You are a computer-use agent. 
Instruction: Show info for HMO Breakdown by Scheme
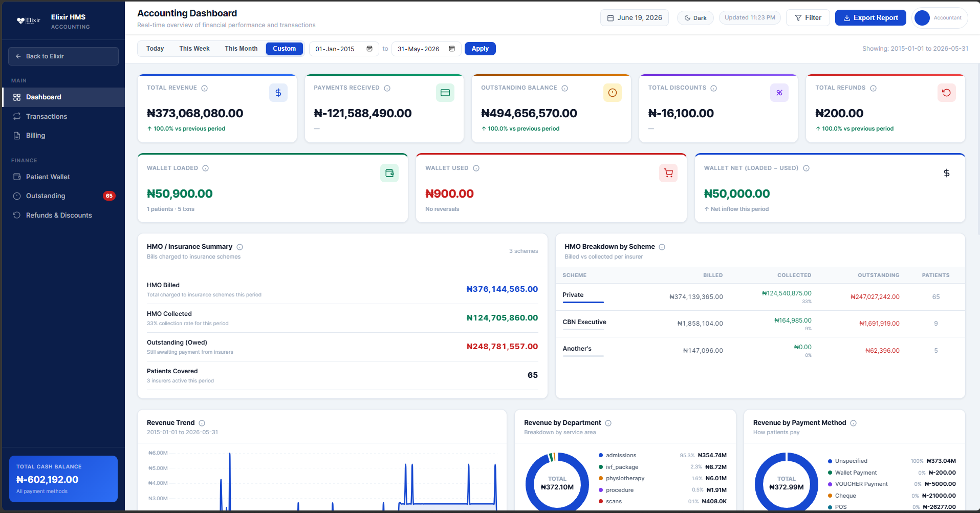662,247
